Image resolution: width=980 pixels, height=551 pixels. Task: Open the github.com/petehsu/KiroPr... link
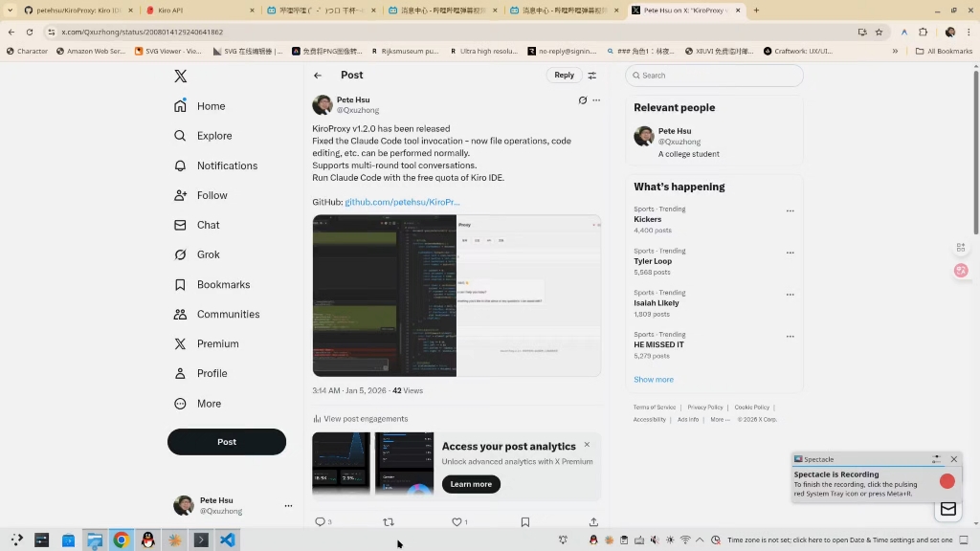tap(402, 202)
